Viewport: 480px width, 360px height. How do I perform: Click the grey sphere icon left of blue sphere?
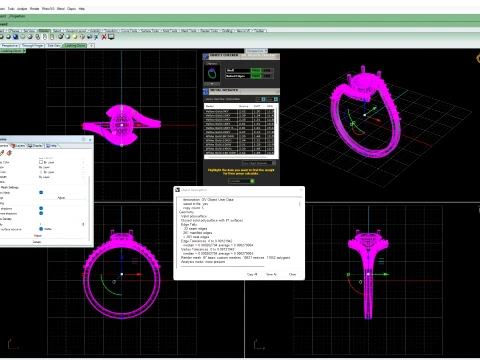[x=8, y=37]
